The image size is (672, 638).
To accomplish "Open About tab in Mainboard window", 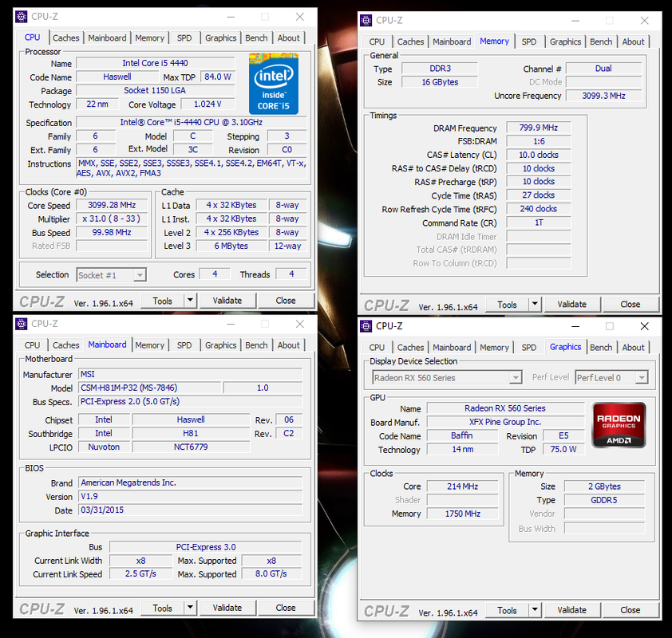I will (x=288, y=345).
